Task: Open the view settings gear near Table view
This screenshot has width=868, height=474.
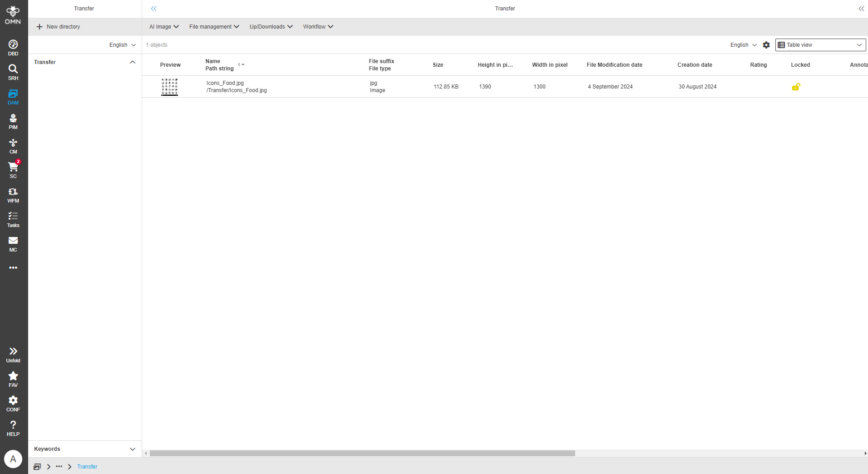Action: click(766, 45)
